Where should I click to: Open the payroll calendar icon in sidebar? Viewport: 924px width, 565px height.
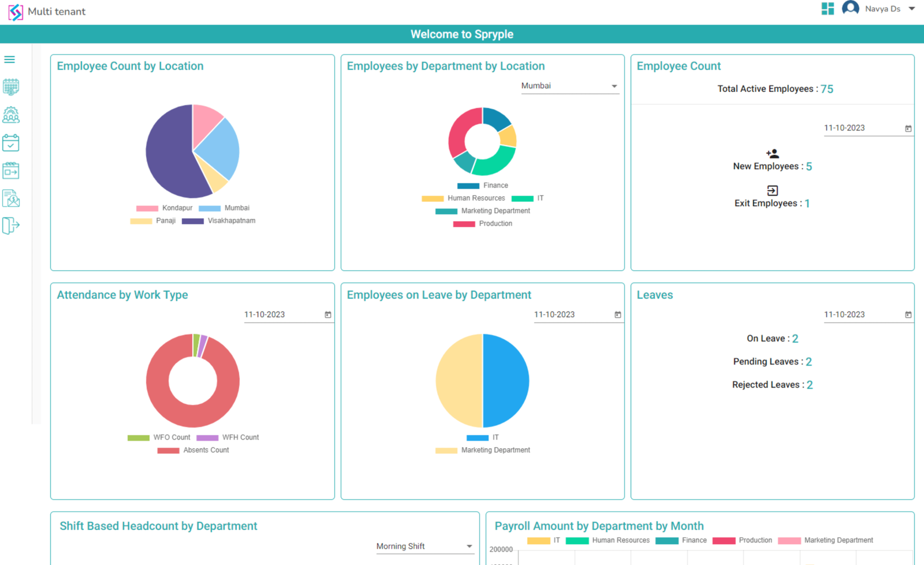click(11, 87)
